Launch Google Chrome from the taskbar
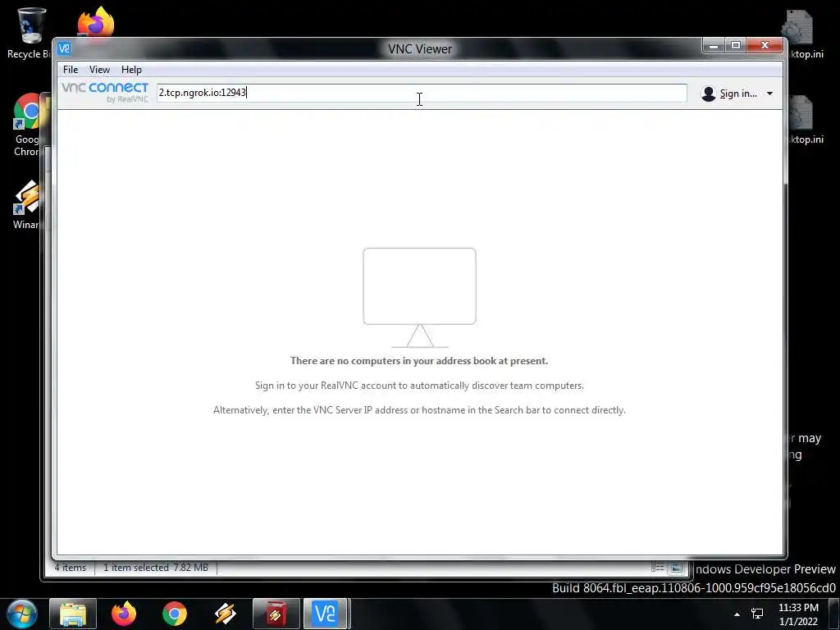The height and width of the screenshot is (630, 840). [175, 614]
